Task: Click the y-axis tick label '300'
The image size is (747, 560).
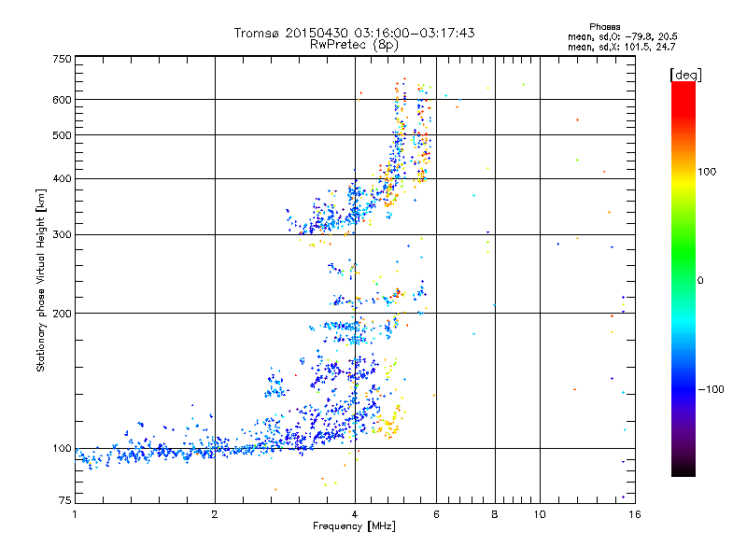Action: [x=62, y=235]
